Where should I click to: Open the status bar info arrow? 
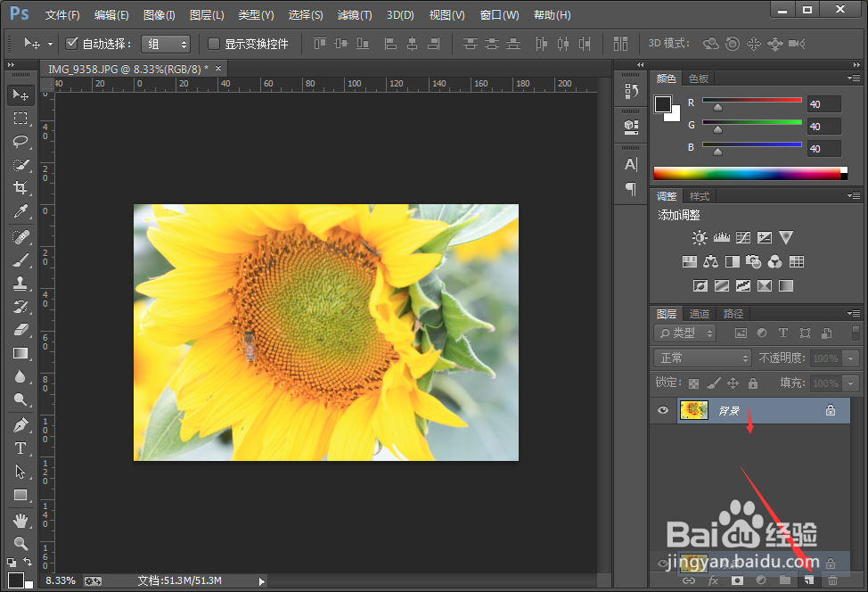tap(261, 581)
